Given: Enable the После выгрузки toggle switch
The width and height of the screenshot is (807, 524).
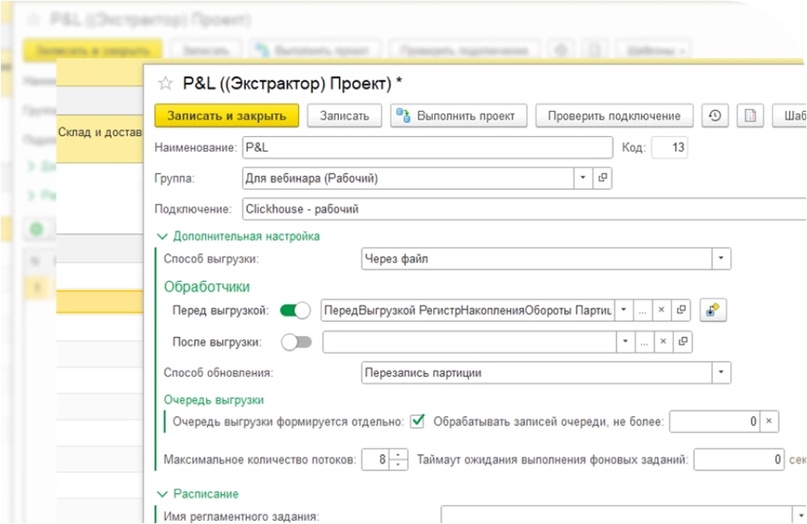Looking at the screenshot, I should coord(296,342).
